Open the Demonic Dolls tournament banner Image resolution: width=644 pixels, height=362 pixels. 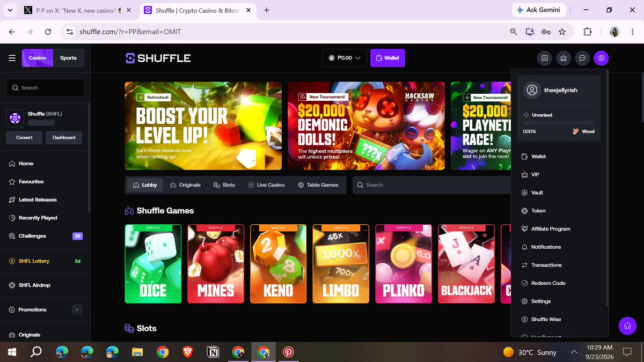pos(366,126)
